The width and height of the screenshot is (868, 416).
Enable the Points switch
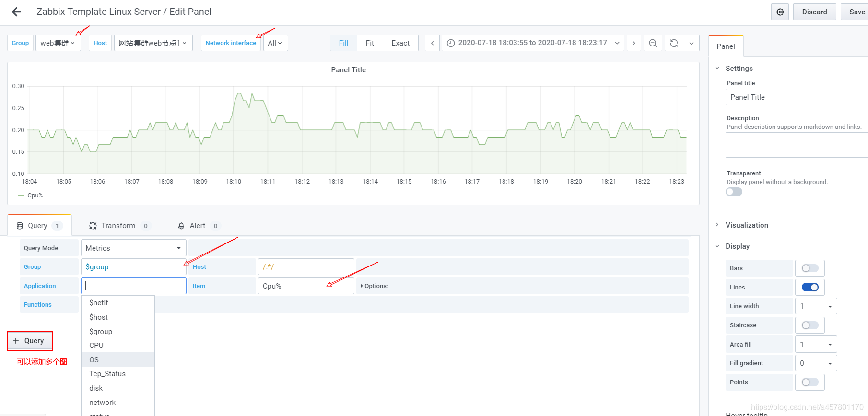pyautogui.click(x=810, y=382)
